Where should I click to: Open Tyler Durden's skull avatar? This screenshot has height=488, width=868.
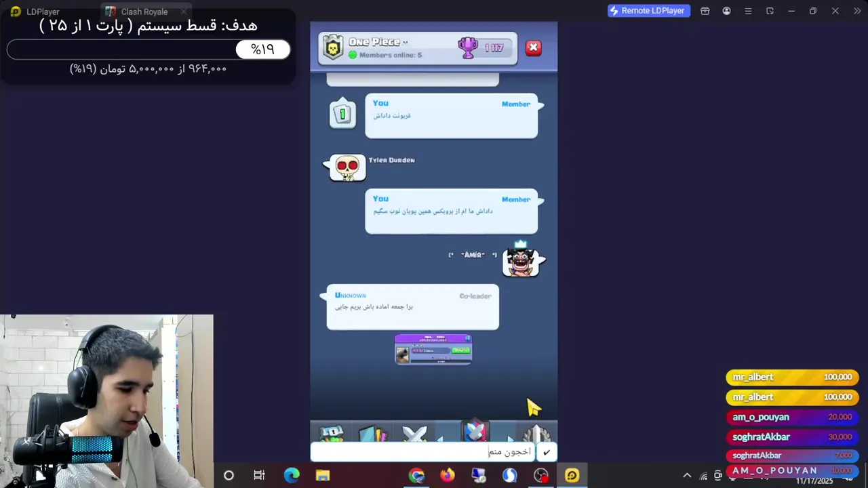[347, 167]
